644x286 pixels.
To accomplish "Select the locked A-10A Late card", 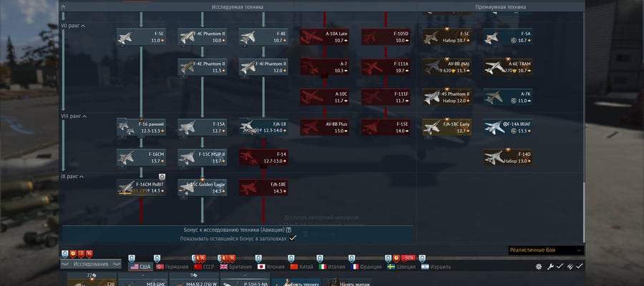I will [325, 37].
